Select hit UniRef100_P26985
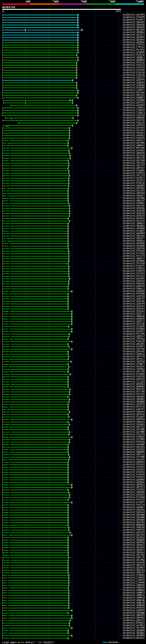146x644 pixels. click(x=133, y=87)
